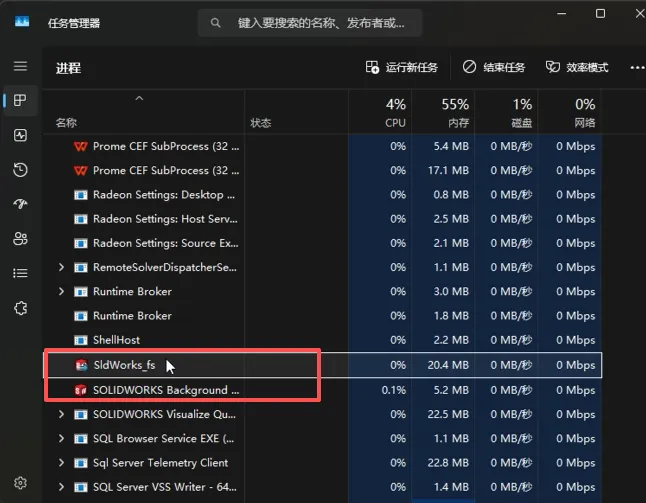Select the ShellHost process row
Image resolution: width=646 pixels, height=503 pixels.
click(x=323, y=340)
